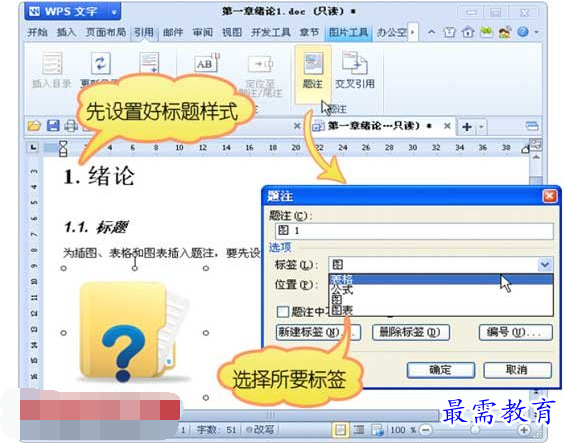Toggle the 题注中不包含标签 checkbox
564x443 pixels.
click(283, 311)
